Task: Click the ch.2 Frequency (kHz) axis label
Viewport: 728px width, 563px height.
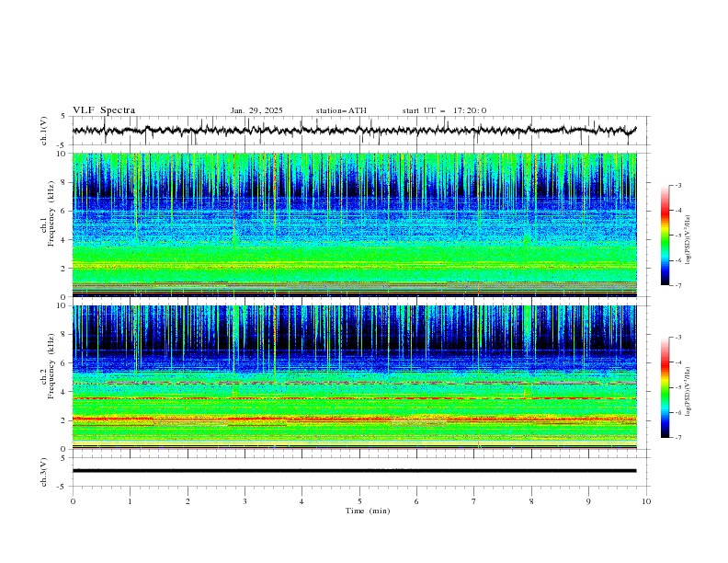Action: 48,365
